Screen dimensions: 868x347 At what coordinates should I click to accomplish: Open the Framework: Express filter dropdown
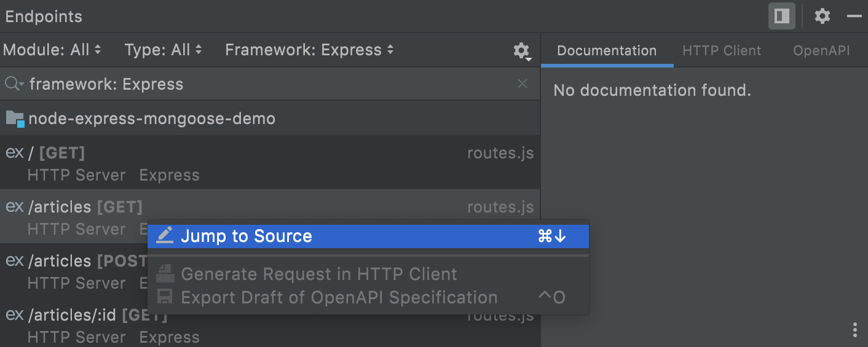(x=309, y=50)
